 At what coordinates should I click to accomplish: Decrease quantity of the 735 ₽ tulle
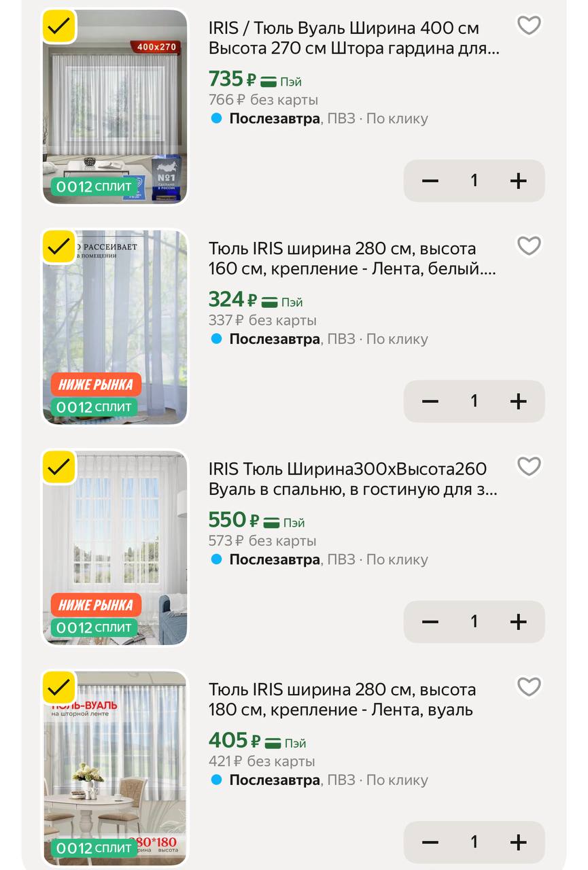[430, 181]
